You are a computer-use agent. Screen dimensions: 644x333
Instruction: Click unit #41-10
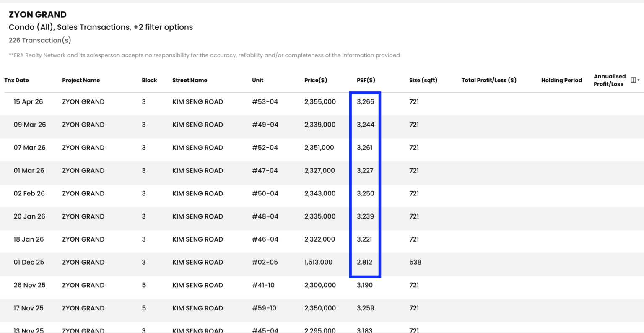click(263, 285)
